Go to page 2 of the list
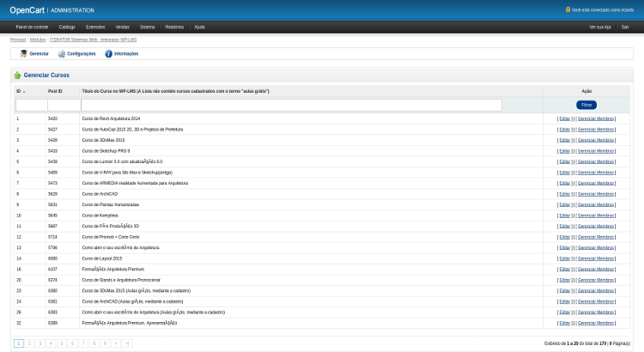Viewport: 644px width, 352px height. (29, 343)
